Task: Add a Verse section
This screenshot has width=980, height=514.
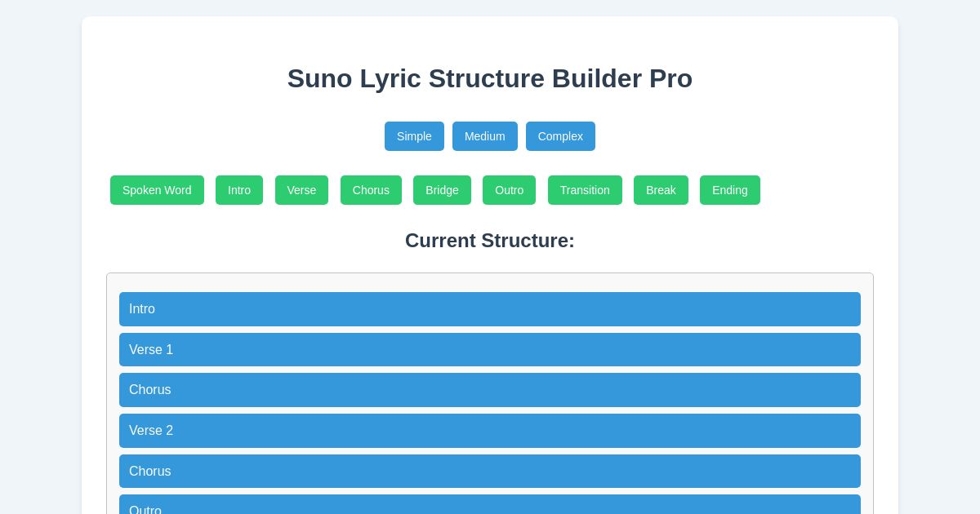Action: pyautogui.click(x=301, y=190)
